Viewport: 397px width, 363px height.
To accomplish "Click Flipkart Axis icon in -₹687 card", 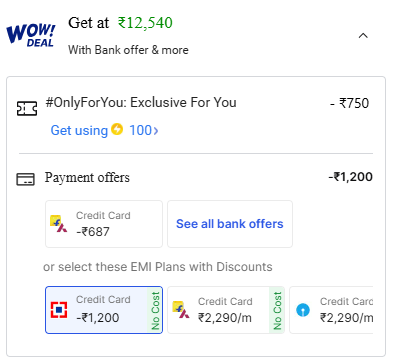I will point(59,224).
